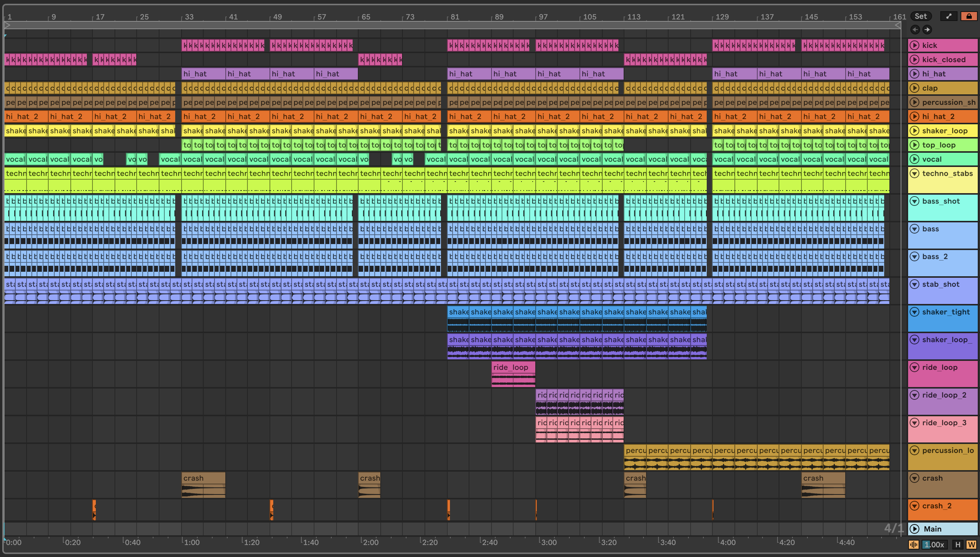Image resolution: width=980 pixels, height=557 pixels.
Task: Click 1:00 in the time ruler
Action: tap(191, 542)
